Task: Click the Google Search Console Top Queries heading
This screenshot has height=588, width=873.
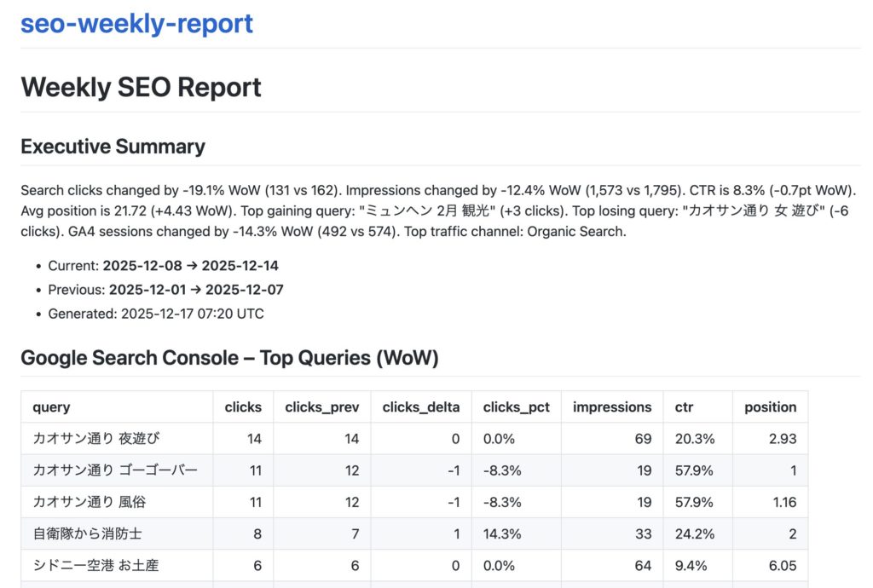Action: [x=229, y=357]
